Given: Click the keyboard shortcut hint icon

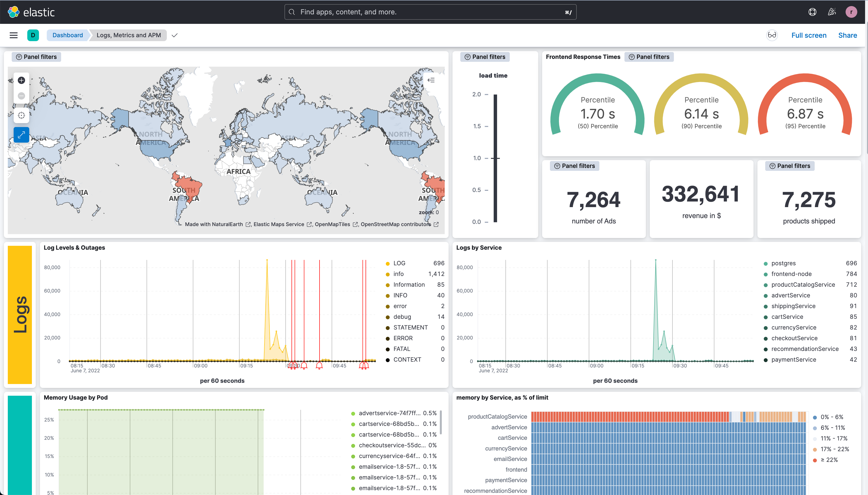Looking at the screenshot, I should click(x=567, y=11).
